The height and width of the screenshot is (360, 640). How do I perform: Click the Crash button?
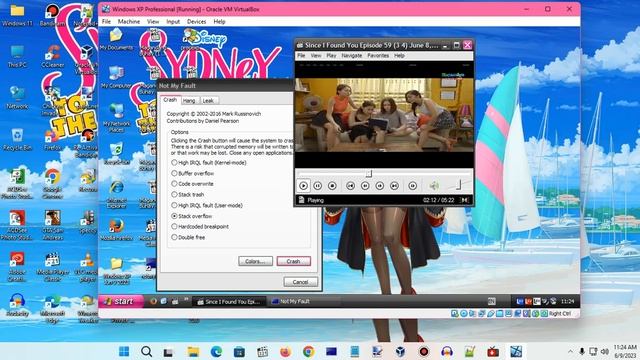pos(293,261)
